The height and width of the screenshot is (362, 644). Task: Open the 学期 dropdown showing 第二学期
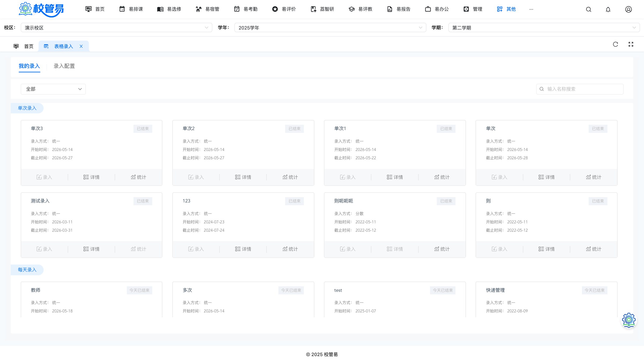point(544,28)
